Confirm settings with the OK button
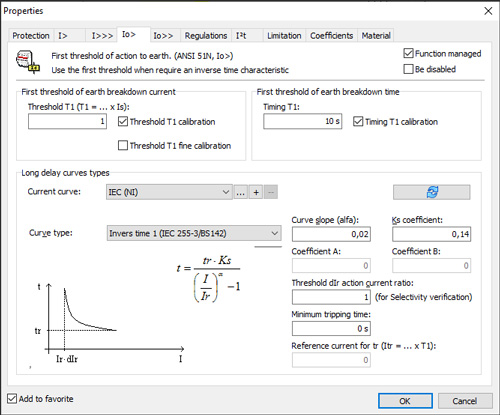The width and height of the screenshot is (500, 415). (405, 401)
